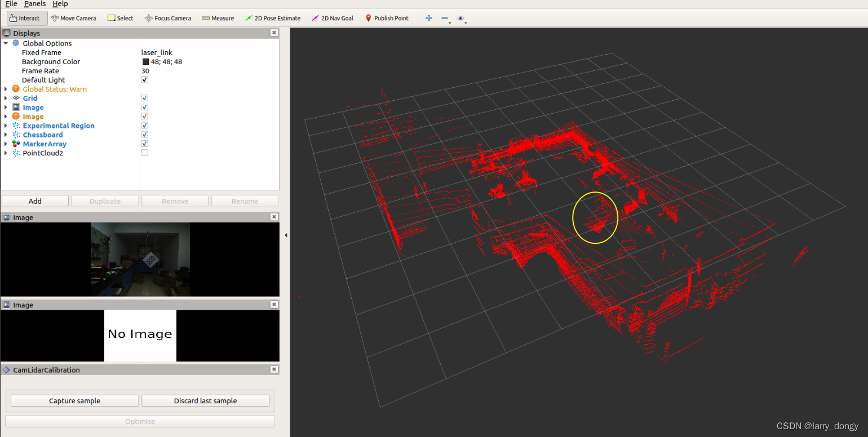Screen dimensions: 868x437
Task: Expand the Experimental Region properties
Action: 6,126
